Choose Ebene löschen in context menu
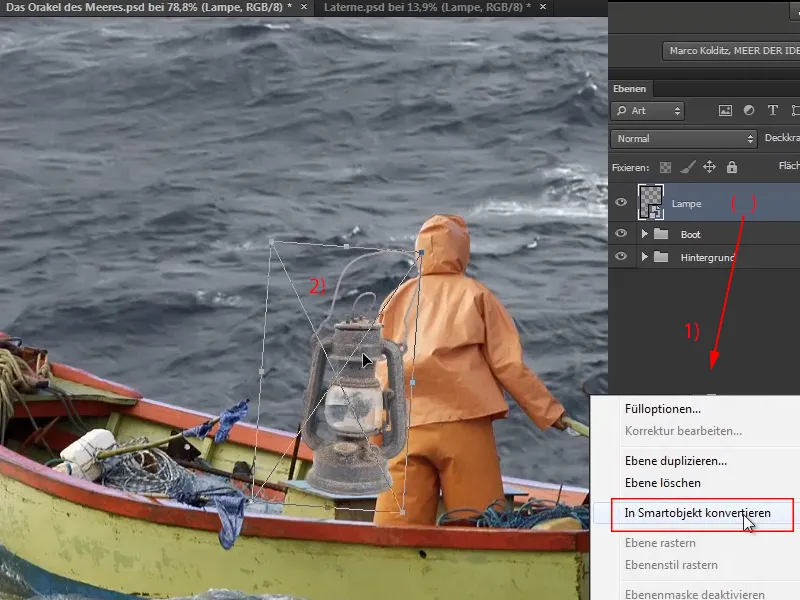The width and height of the screenshot is (800, 600). click(663, 483)
